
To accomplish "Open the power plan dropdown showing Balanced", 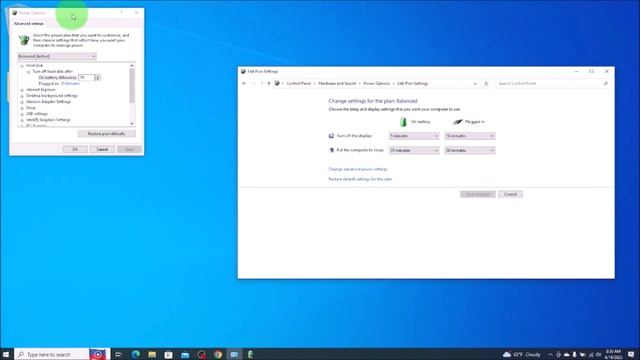I will [57, 56].
